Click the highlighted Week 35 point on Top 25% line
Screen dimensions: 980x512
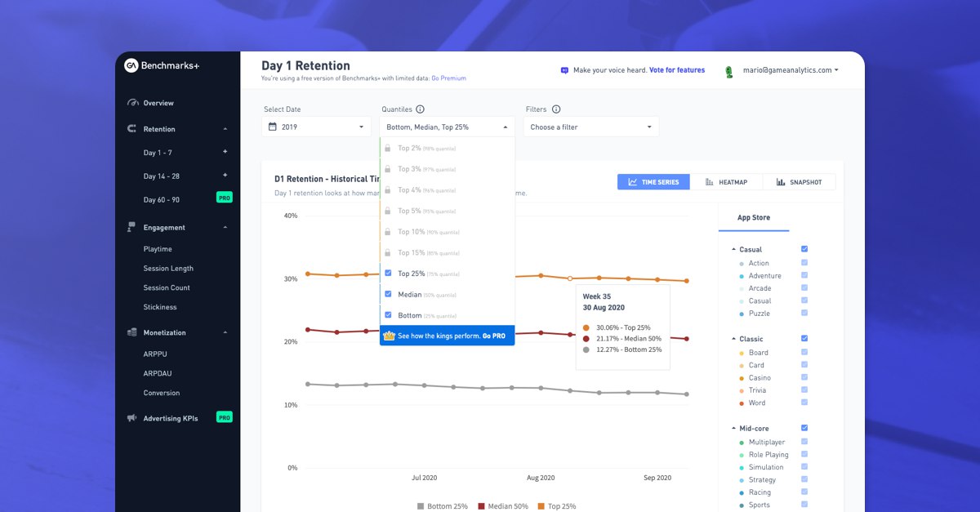570,278
